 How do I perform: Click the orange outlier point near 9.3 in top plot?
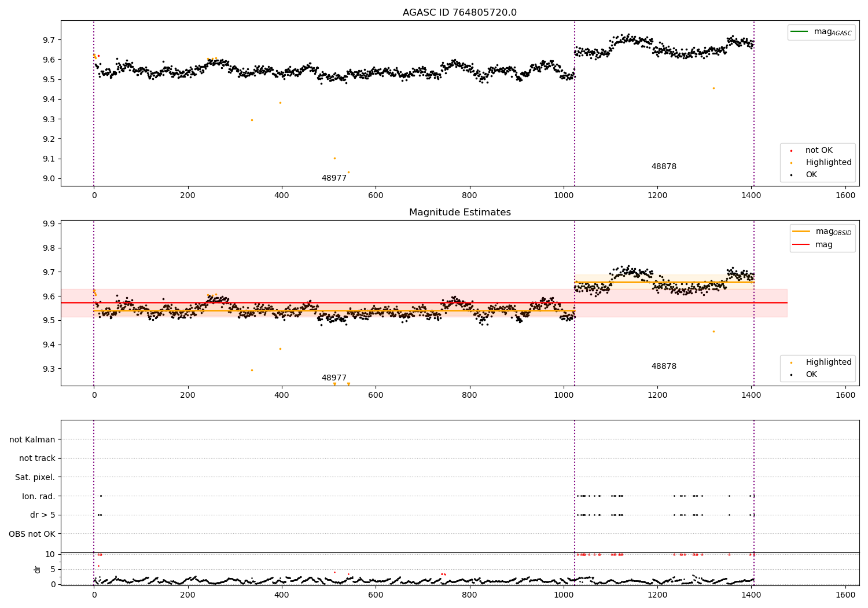[x=252, y=120]
